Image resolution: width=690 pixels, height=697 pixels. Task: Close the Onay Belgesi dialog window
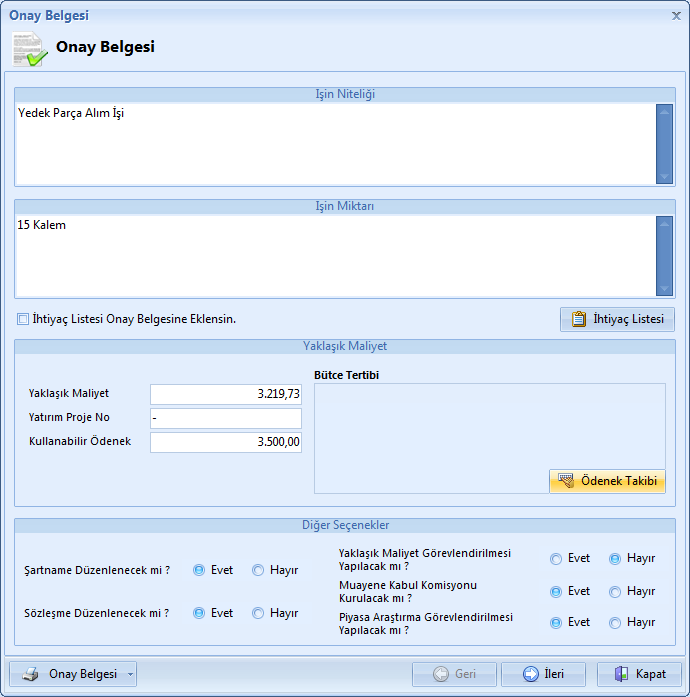click(676, 16)
